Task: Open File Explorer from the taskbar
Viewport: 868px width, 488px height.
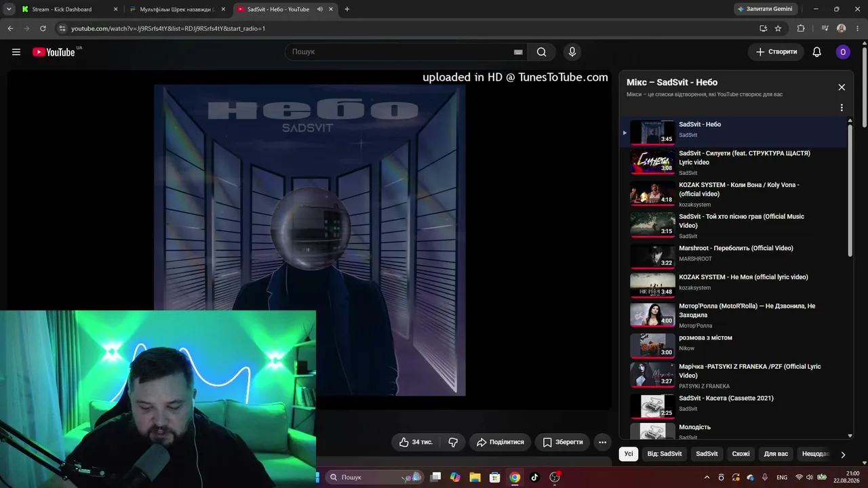Action: pyautogui.click(x=475, y=477)
